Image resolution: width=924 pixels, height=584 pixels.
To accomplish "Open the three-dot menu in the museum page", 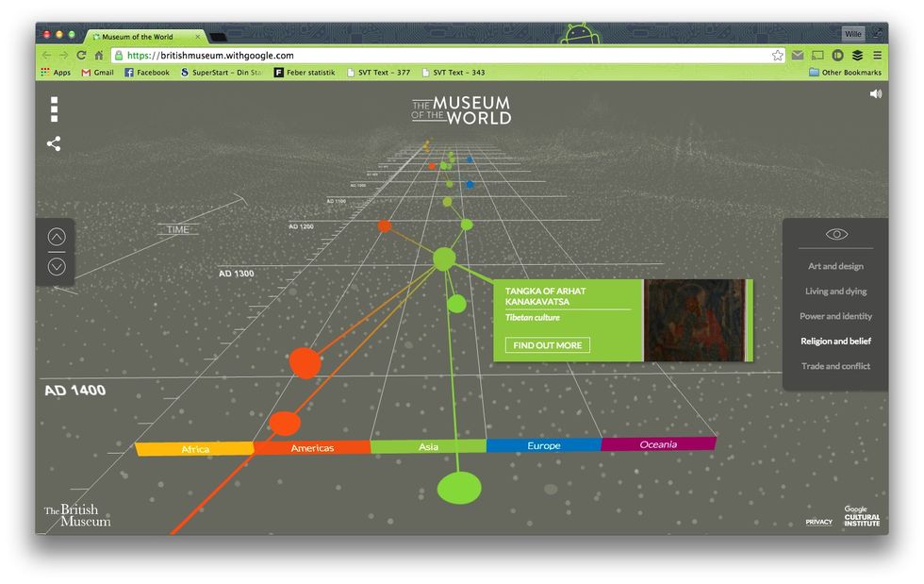I will click(x=55, y=109).
